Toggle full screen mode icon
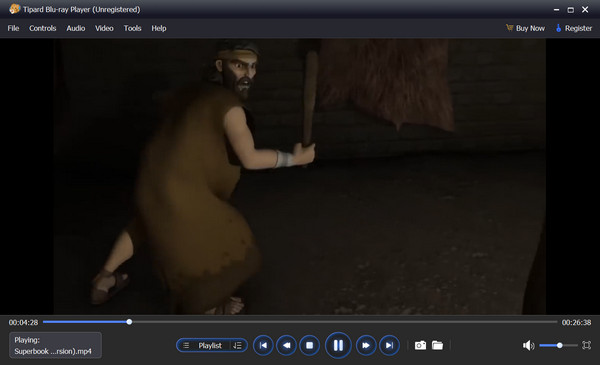 pos(586,345)
